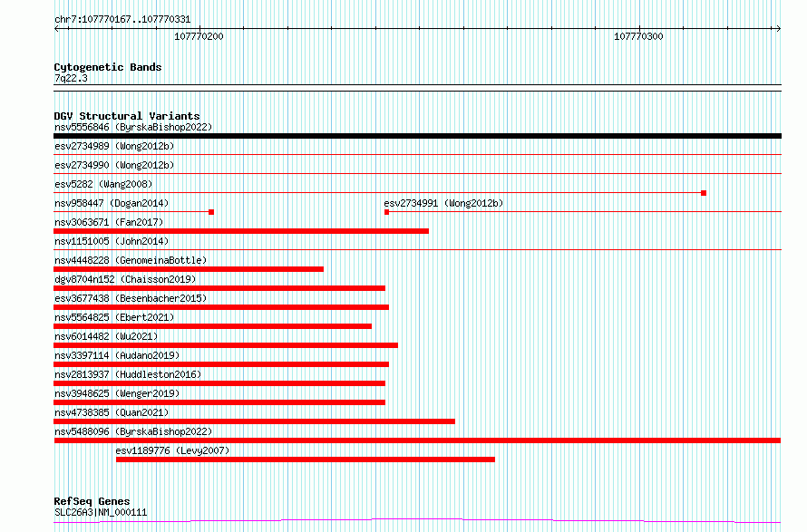Click the red bar under nsv3948625

tap(219, 402)
